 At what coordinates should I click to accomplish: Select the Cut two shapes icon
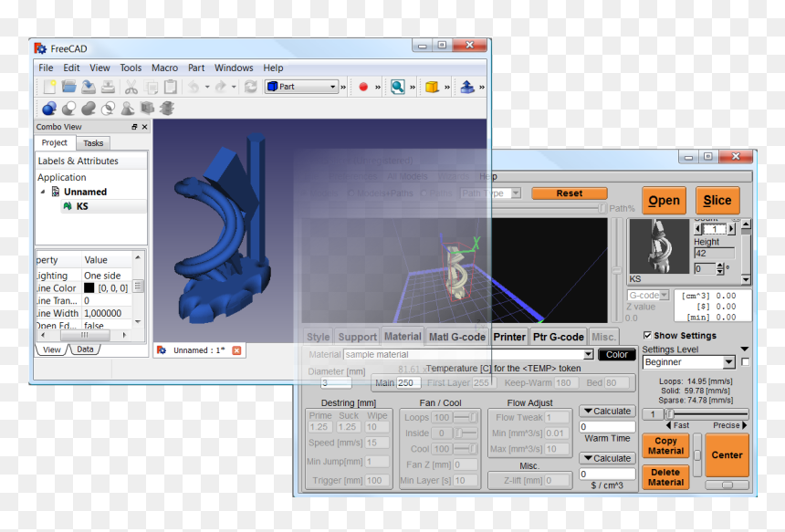tap(68, 108)
